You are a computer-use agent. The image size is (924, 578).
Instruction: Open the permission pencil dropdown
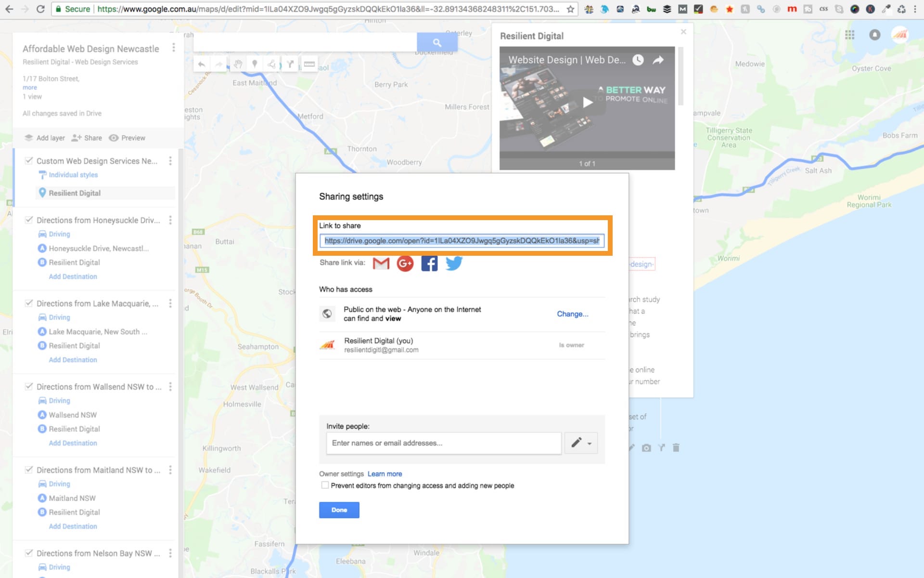point(581,443)
